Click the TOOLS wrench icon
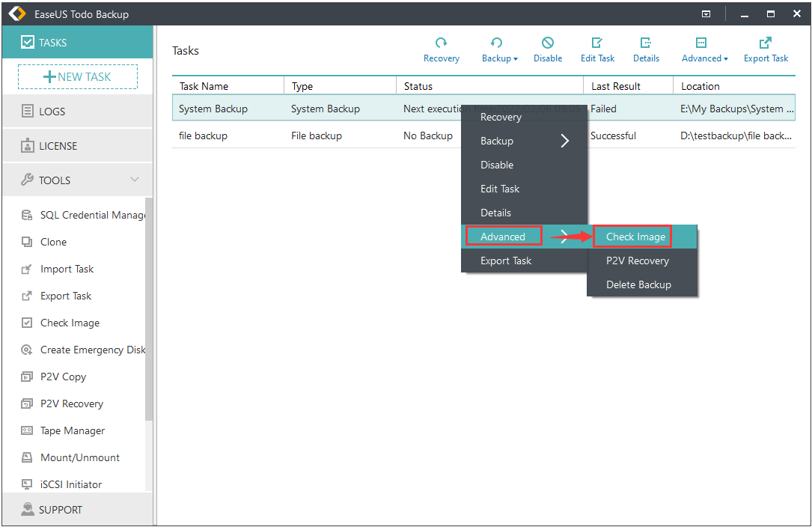The image size is (812, 527). [28, 180]
